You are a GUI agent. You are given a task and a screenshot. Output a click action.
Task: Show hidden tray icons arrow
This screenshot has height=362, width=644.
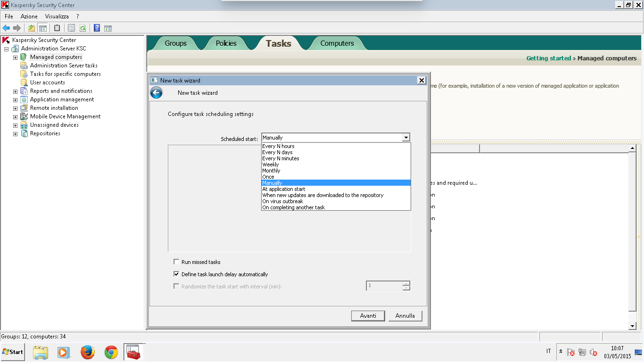click(561, 352)
